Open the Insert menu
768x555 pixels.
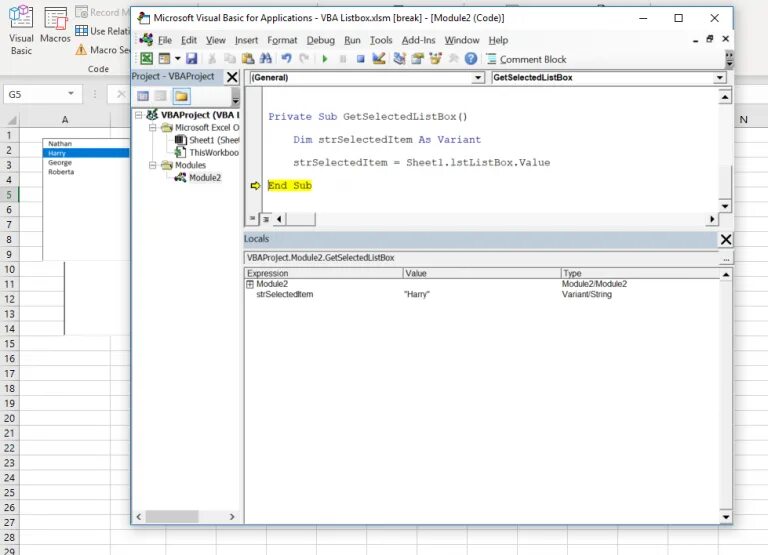pos(246,40)
